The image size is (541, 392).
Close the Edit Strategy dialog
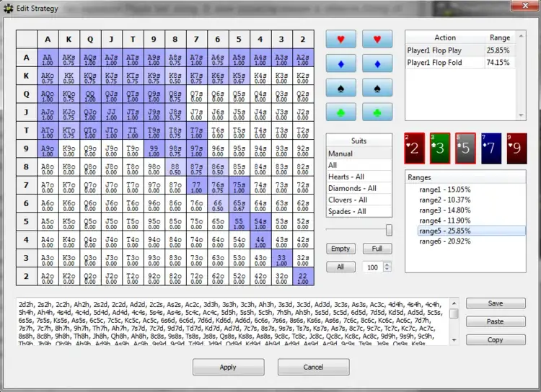pos(525,6)
